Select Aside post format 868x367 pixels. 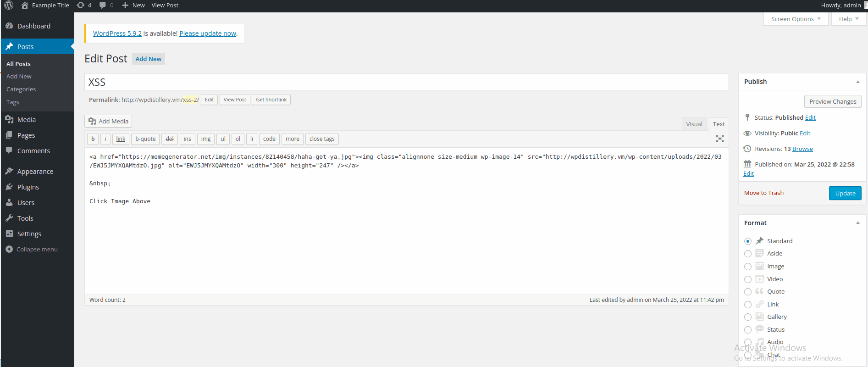pos(748,254)
